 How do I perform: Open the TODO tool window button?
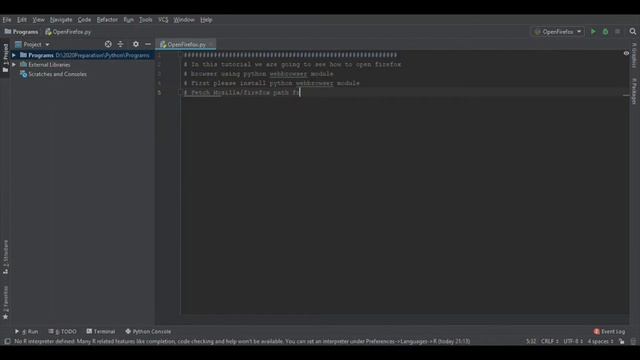click(62, 331)
